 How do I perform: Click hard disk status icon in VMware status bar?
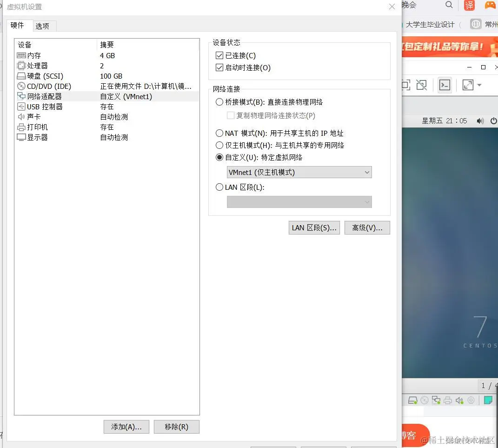[x=412, y=401]
